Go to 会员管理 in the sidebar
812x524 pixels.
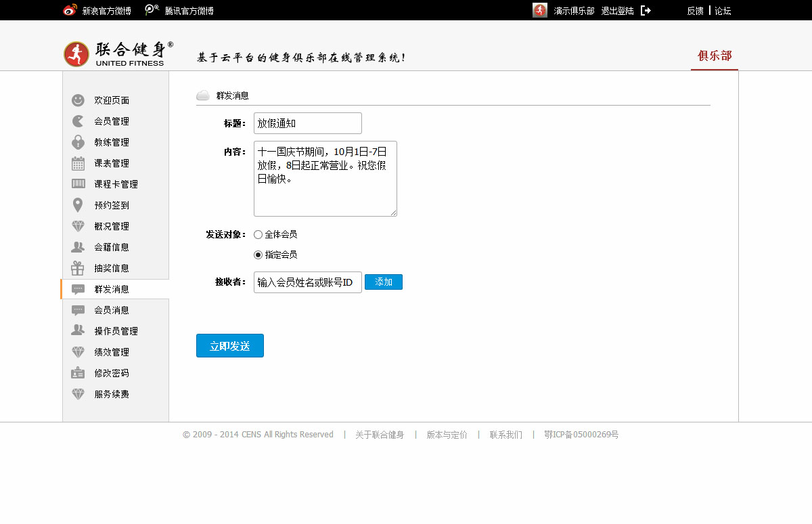(x=112, y=121)
